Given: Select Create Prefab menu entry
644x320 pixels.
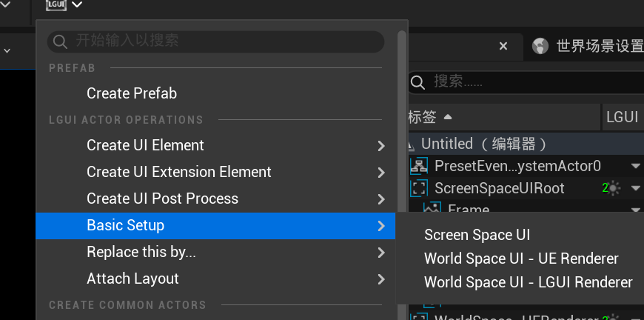Looking at the screenshot, I should pyautogui.click(x=132, y=93).
